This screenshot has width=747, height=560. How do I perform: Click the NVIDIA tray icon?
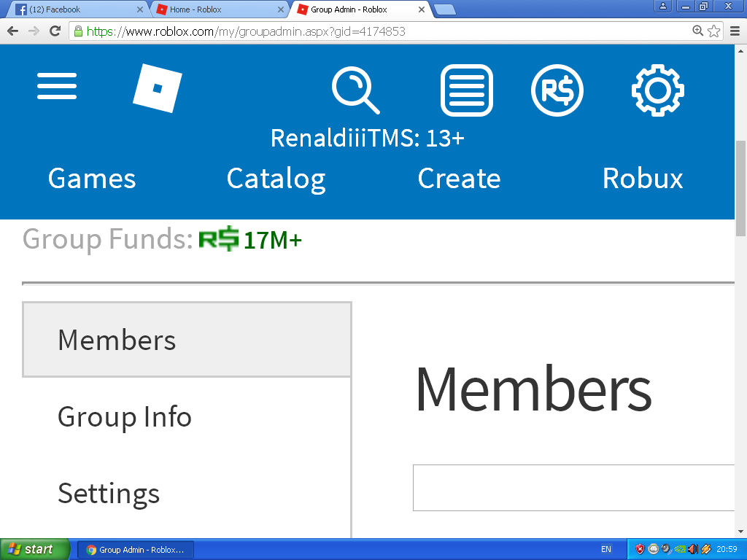coord(680,550)
